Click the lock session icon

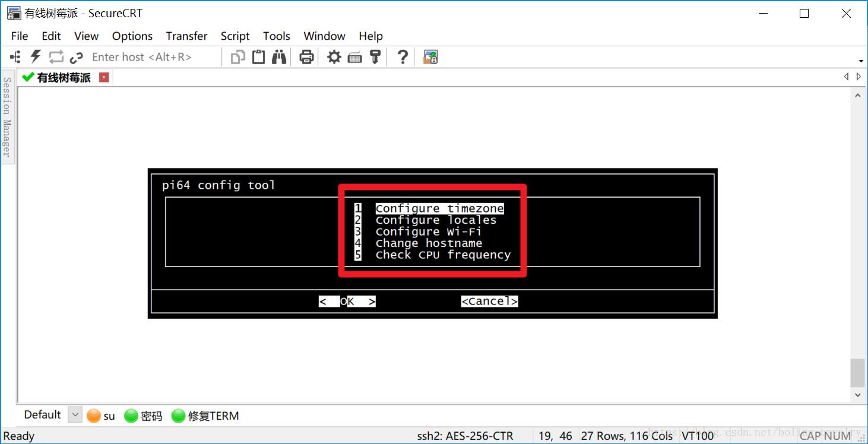(x=430, y=56)
